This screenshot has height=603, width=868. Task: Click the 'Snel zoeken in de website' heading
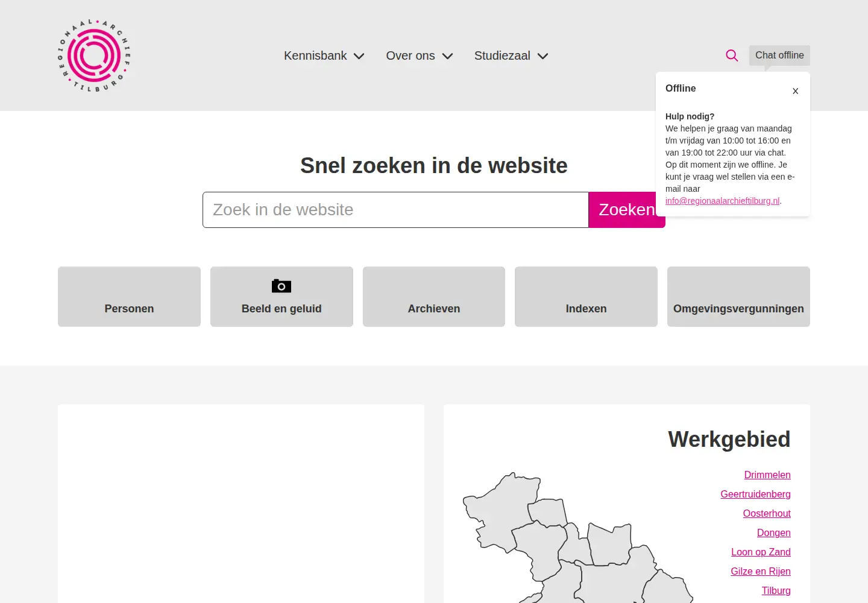click(434, 166)
